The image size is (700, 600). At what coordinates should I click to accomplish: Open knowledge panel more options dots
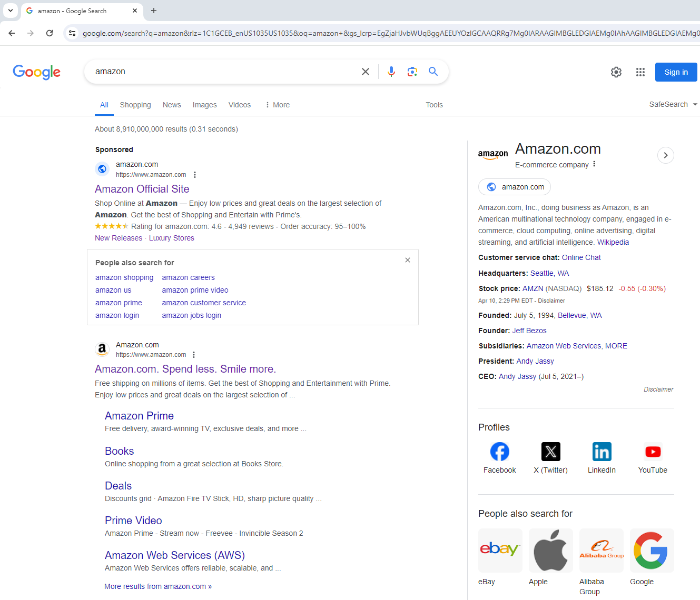coord(594,164)
